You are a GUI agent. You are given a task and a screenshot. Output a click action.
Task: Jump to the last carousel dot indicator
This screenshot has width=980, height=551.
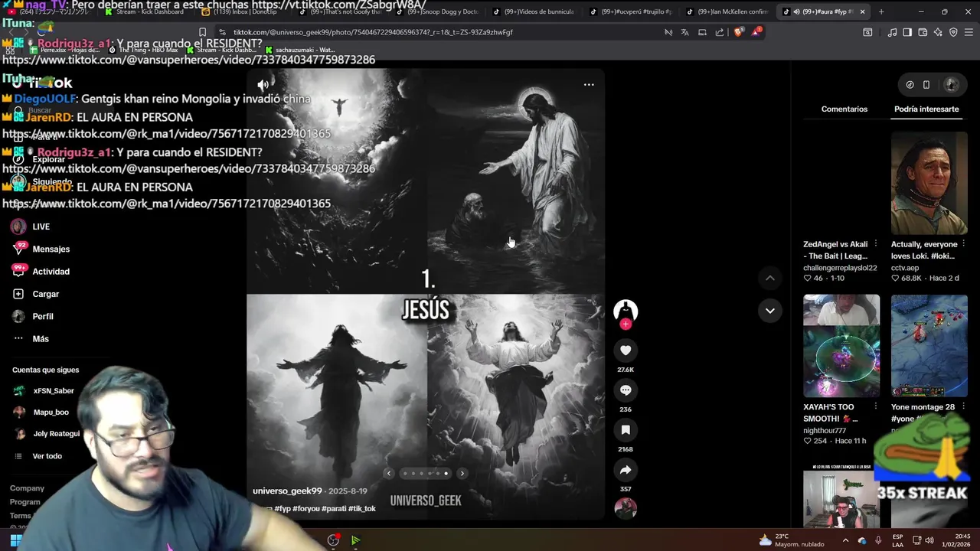[446, 474]
